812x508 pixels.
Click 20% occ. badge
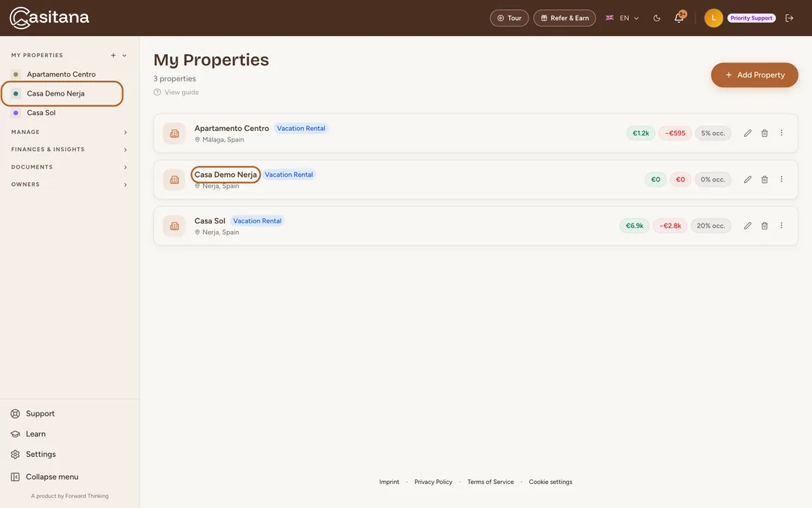point(710,226)
